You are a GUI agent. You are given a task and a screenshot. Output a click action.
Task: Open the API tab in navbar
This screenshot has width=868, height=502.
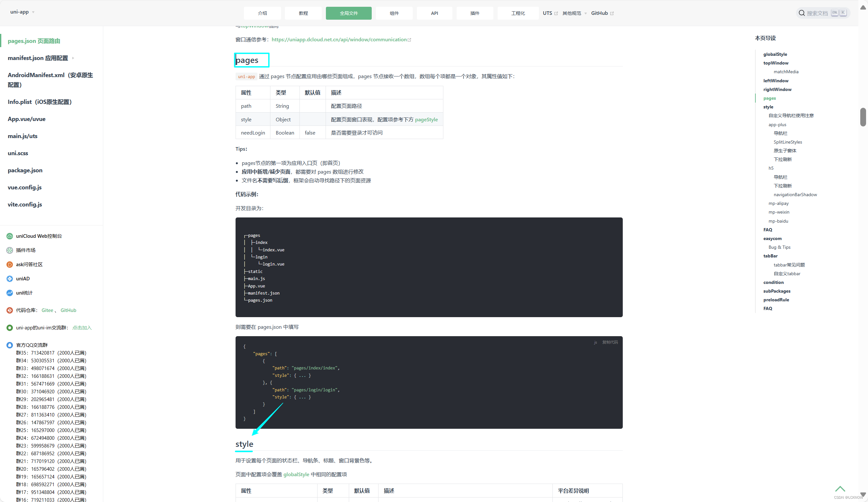(x=434, y=13)
